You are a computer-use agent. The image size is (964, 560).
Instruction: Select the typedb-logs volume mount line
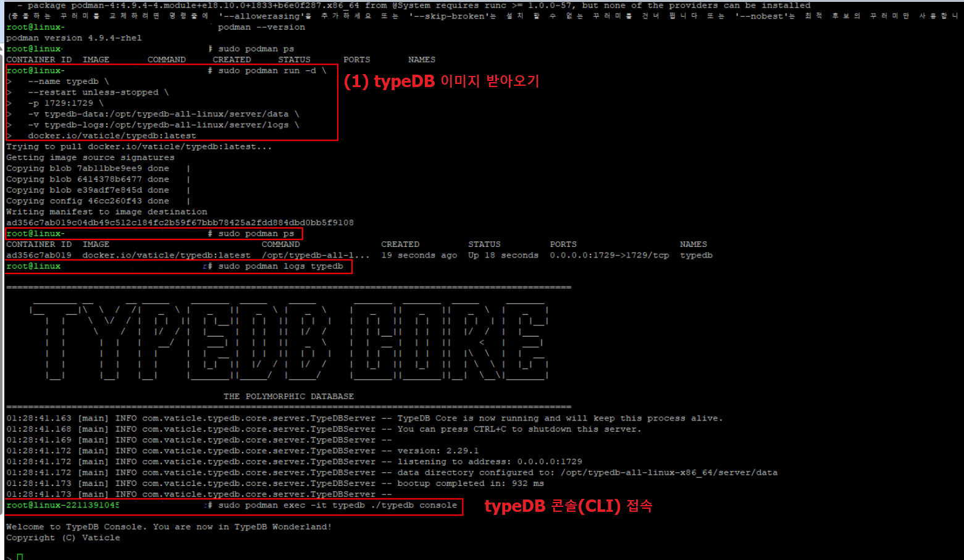[163, 125]
